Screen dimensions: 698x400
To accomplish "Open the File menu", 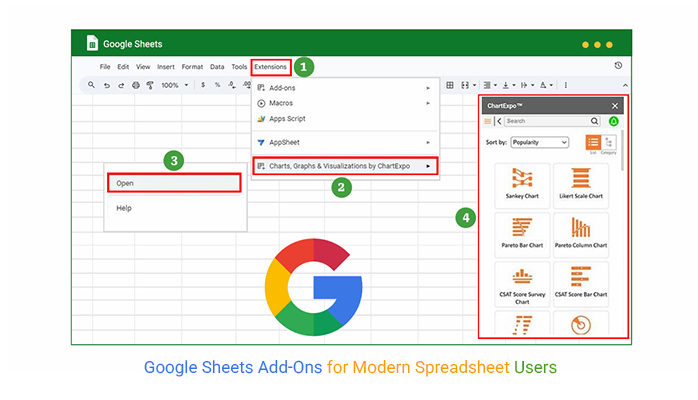I will click(x=105, y=67).
